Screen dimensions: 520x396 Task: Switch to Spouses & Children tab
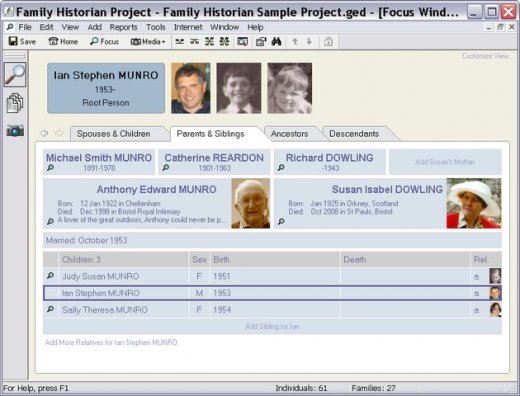(118, 134)
